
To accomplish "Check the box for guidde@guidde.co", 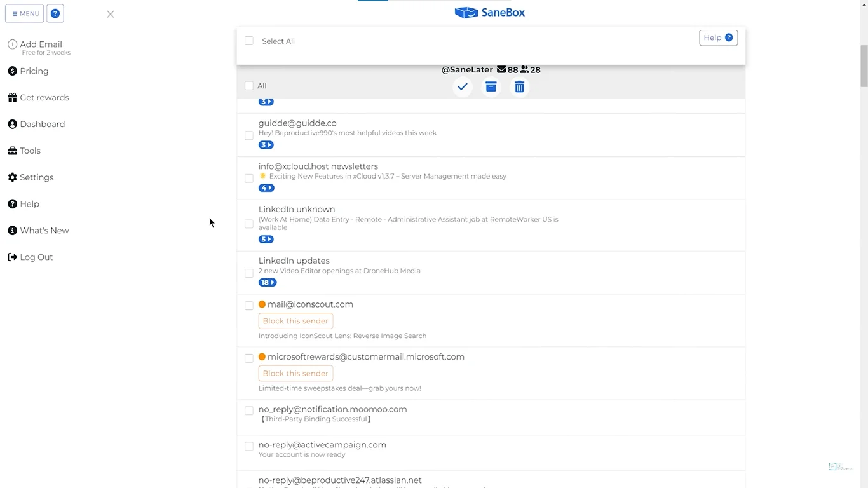I will [249, 135].
